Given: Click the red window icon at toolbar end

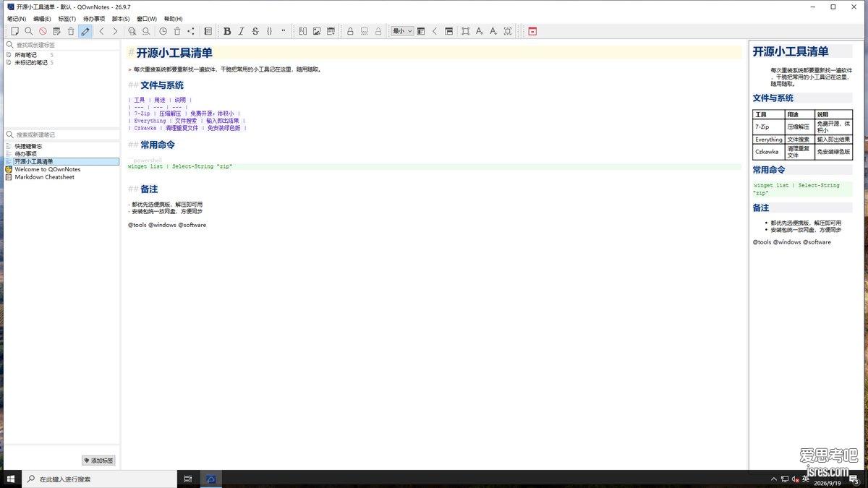Looking at the screenshot, I should pyautogui.click(x=532, y=31).
